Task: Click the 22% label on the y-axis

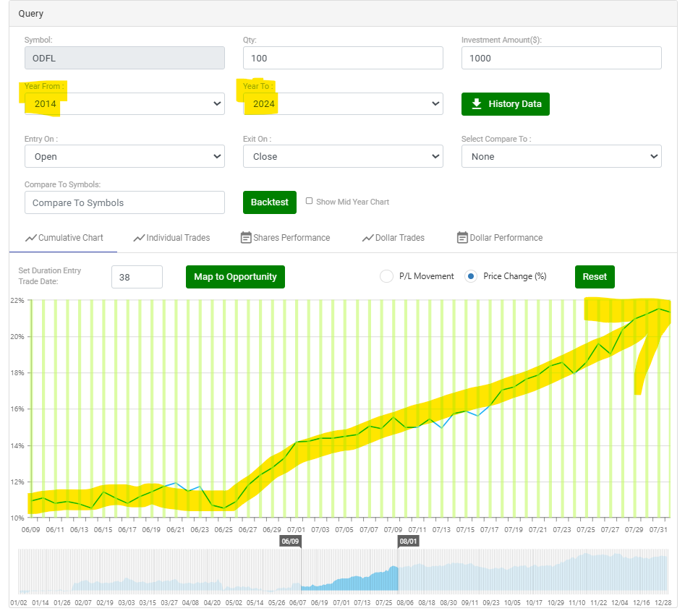Action: pos(17,300)
